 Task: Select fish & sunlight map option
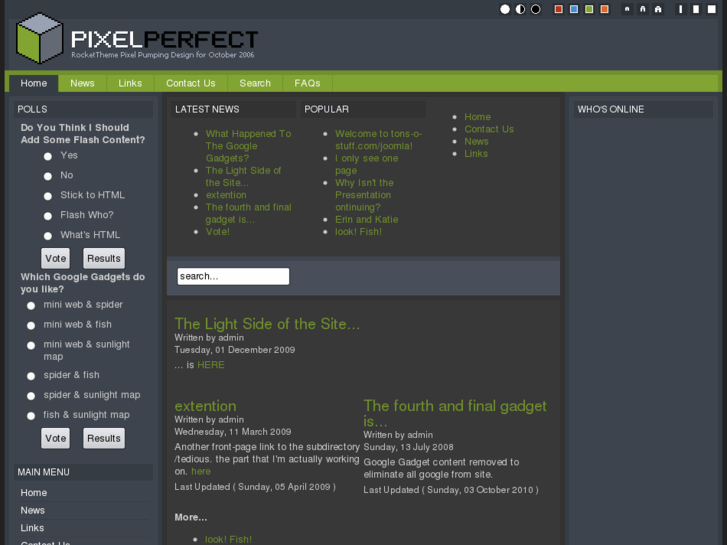point(31,416)
